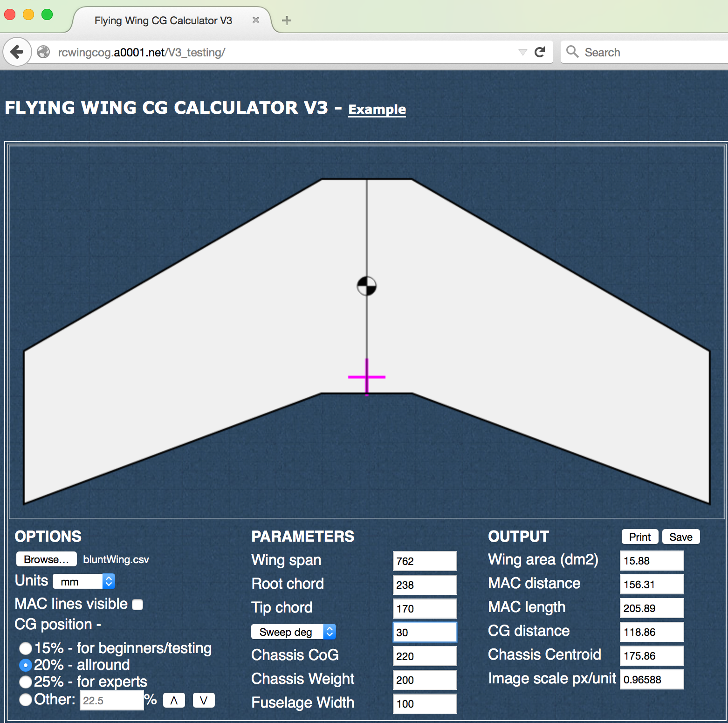Click the up arrow stepper for Other percentage
This screenshot has width=728, height=723.
point(173,700)
